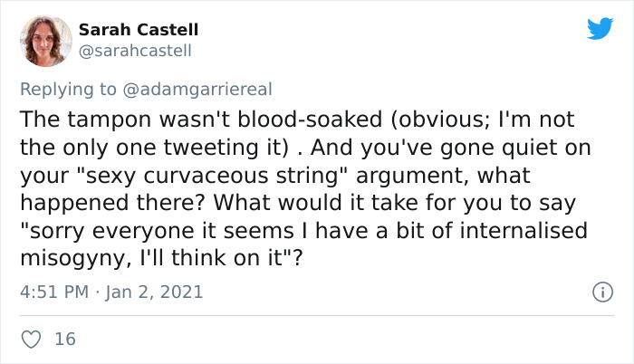Screen dimensions: 634x364
Task: Like the tweet with the heart icon
Action: [31, 339]
